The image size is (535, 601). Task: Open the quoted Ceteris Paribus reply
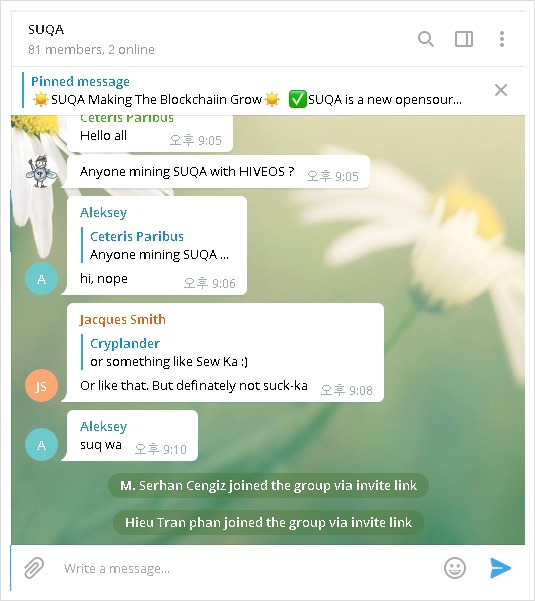pyautogui.click(x=159, y=245)
